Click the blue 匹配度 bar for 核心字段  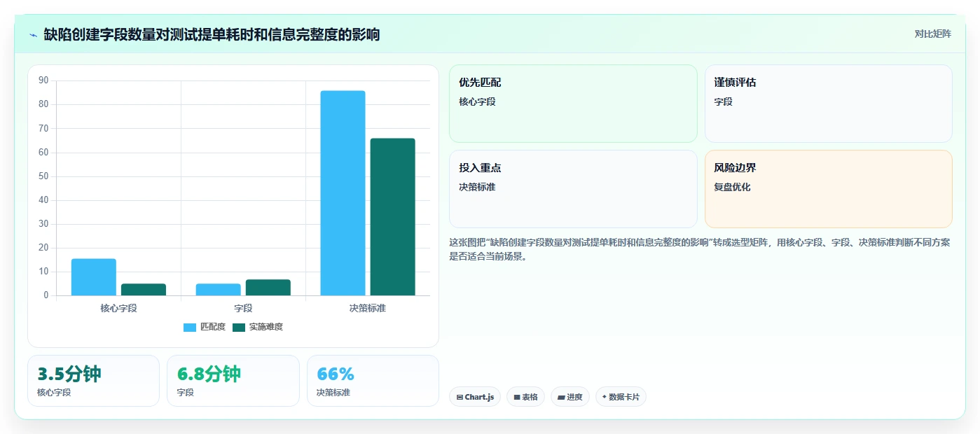(94, 277)
